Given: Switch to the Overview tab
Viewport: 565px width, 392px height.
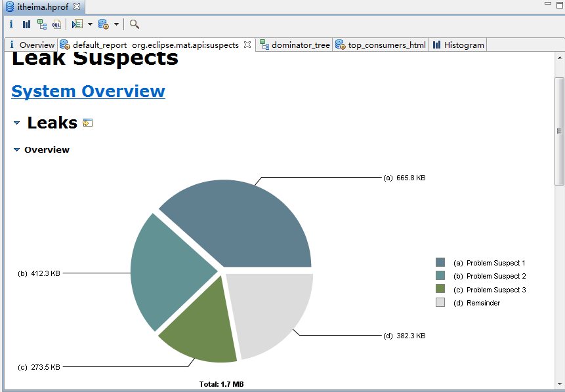Looking at the screenshot, I should tap(31, 45).
